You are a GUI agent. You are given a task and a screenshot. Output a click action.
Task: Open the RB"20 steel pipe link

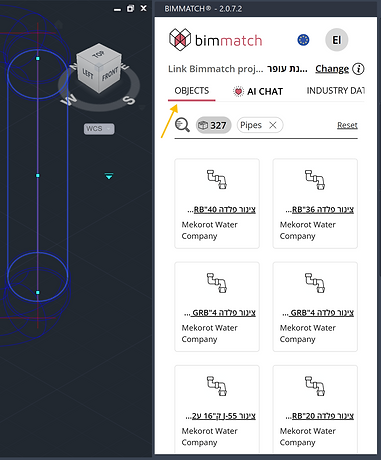(320, 416)
